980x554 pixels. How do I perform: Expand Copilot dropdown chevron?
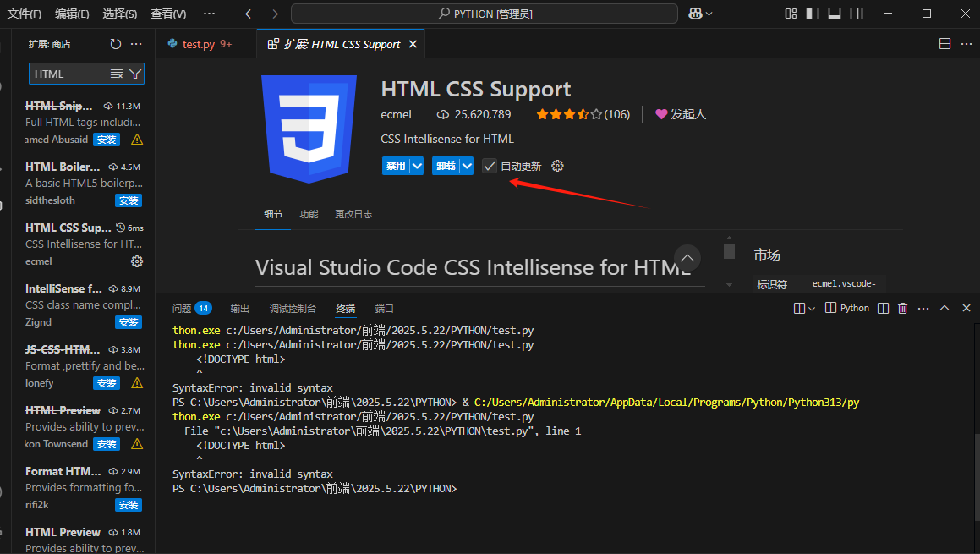(709, 14)
